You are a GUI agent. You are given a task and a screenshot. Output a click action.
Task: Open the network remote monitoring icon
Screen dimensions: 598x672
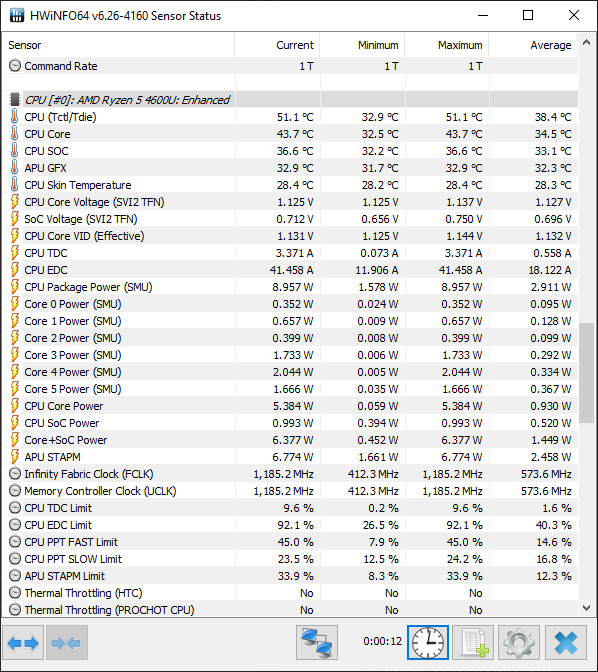click(317, 642)
